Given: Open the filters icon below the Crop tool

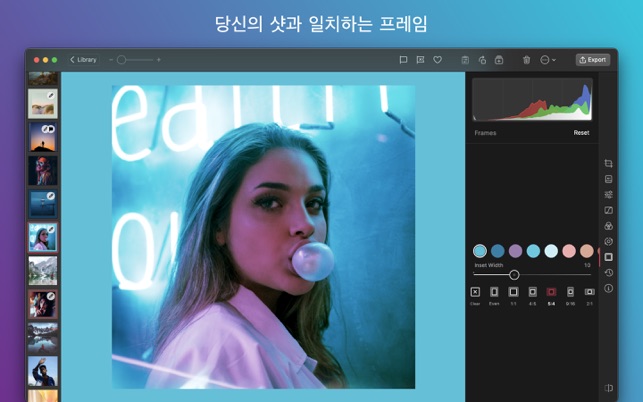Looking at the screenshot, I should click(609, 179).
